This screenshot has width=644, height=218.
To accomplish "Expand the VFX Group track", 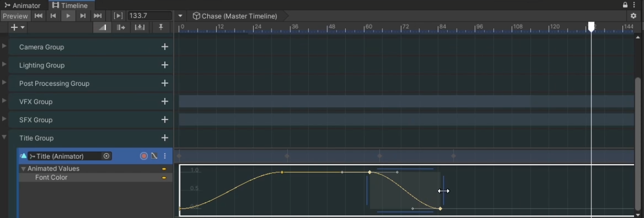I will (x=4, y=101).
